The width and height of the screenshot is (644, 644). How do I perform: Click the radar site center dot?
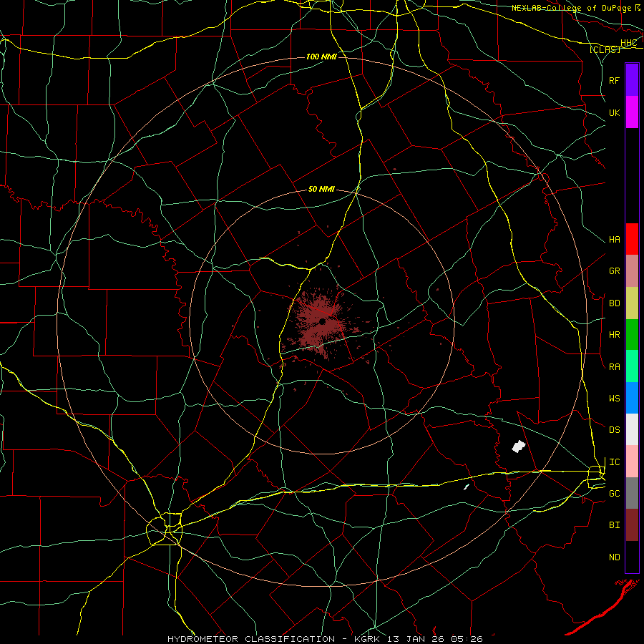pyautogui.click(x=323, y=321)
